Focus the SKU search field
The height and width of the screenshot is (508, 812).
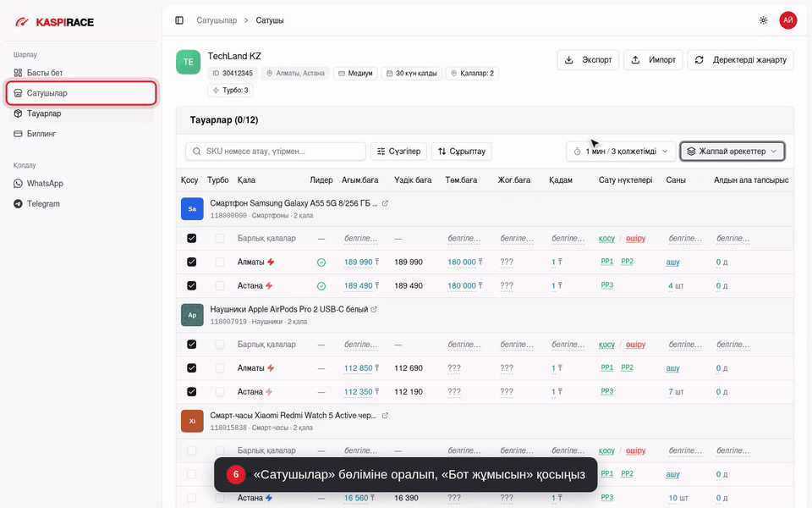click(276, 152)
